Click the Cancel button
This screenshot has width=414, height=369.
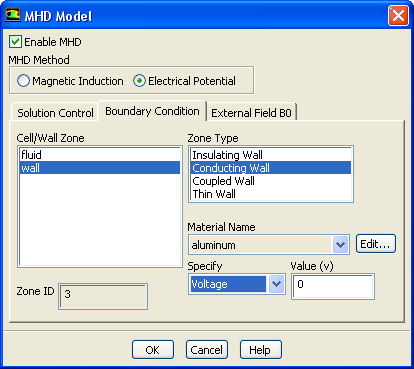[207, 350]
